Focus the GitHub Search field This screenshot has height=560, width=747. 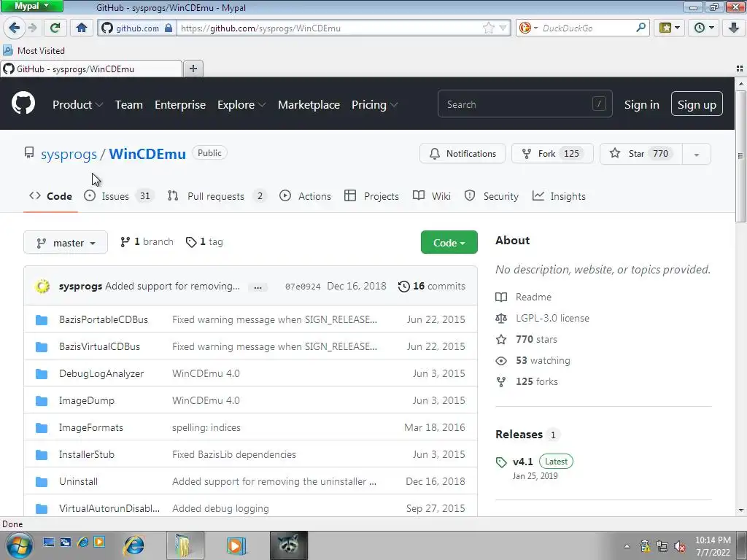[525, 104]
